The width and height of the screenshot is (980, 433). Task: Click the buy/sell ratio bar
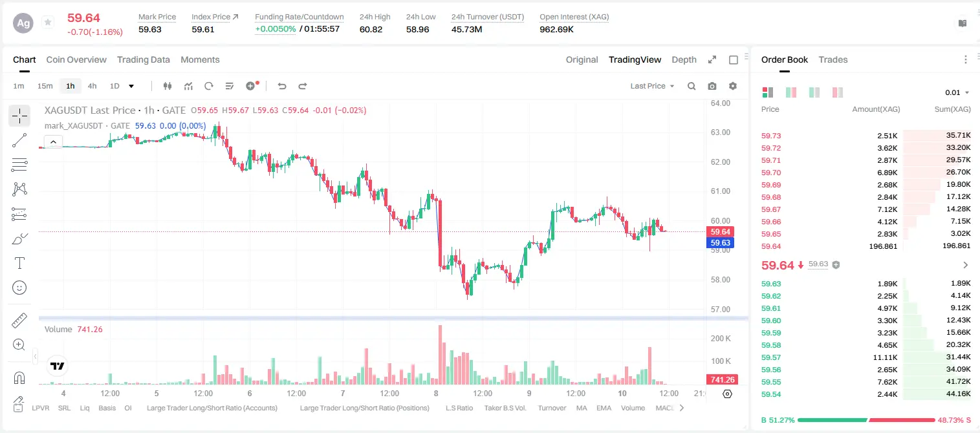866,420
